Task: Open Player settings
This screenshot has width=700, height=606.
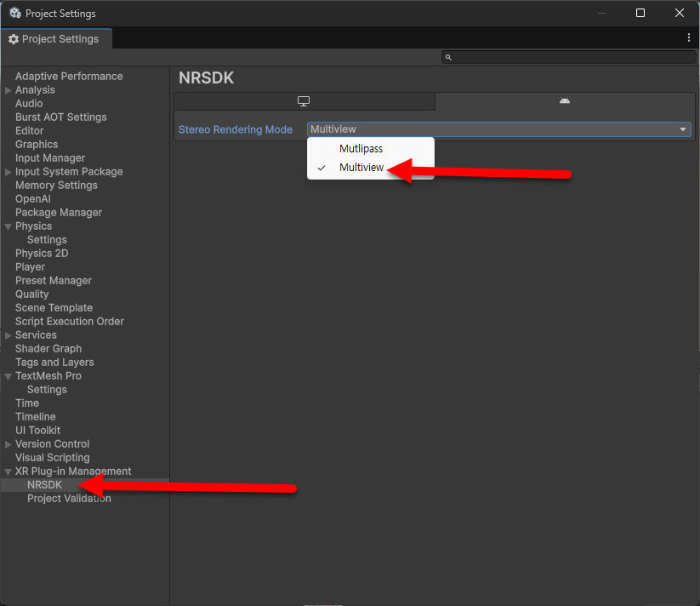Action: coord(30,267)
